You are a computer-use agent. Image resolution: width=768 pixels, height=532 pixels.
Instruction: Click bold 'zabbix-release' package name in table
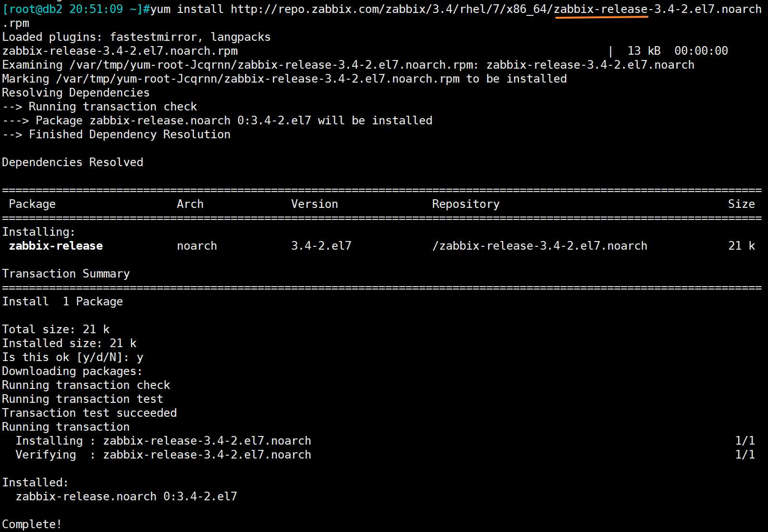pyautogui.click(x=56, y=246)
